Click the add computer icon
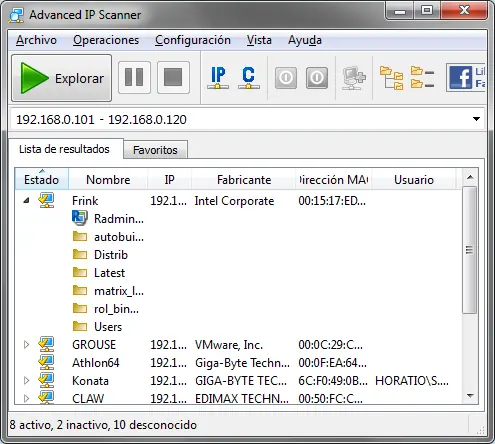 click(354, 78)
